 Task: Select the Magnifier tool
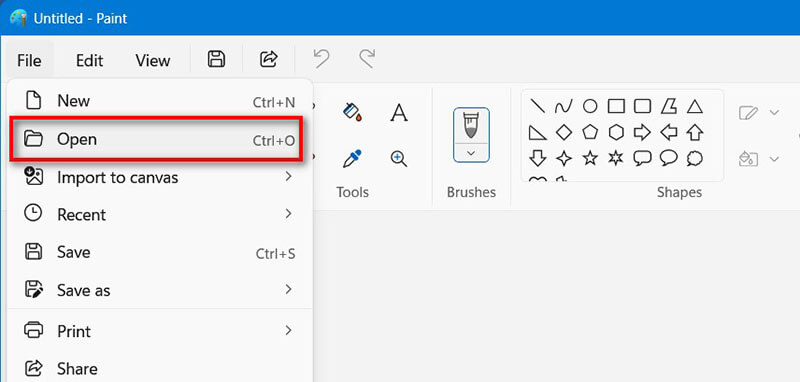tap(399, 159)
